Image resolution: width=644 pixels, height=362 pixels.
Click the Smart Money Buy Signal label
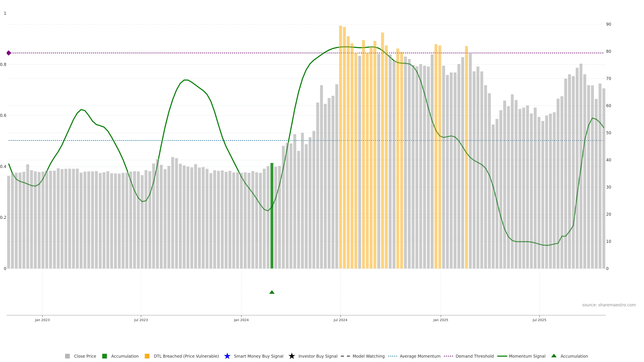point(258,356)
